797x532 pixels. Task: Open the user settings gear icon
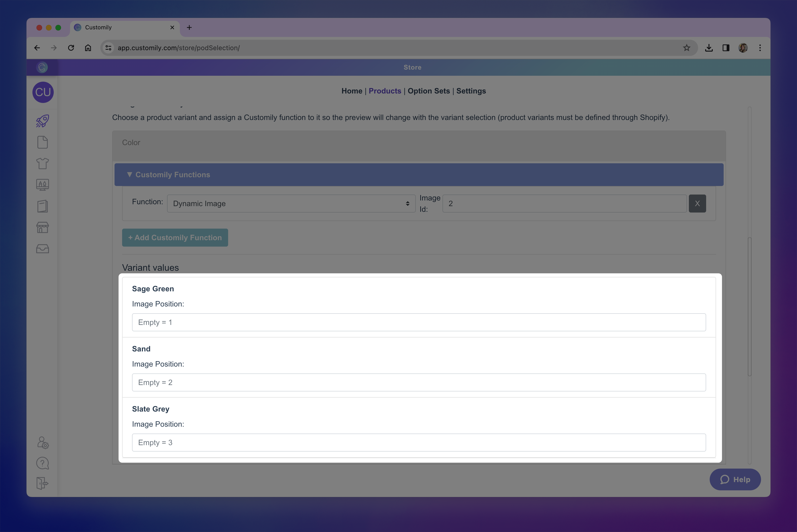pos(43,443)
